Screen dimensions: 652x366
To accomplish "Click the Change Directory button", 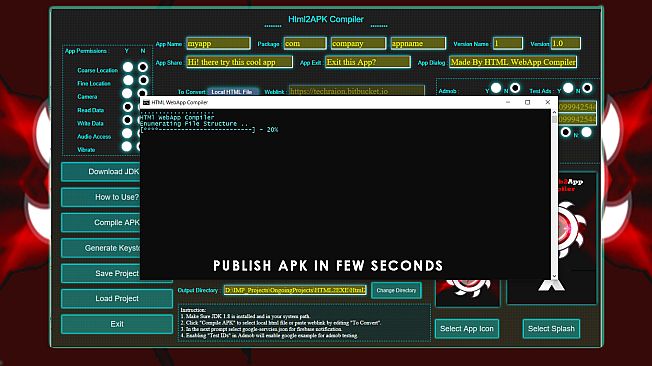I will pyautogui.click(x=396, y=290).
